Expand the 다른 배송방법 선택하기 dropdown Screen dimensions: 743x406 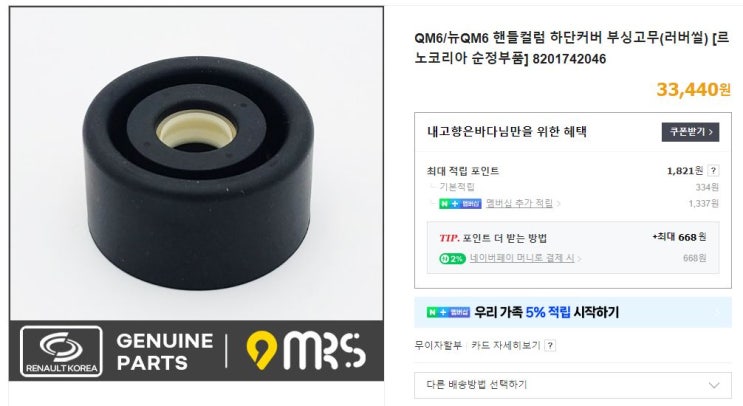[x=572, y=385]
